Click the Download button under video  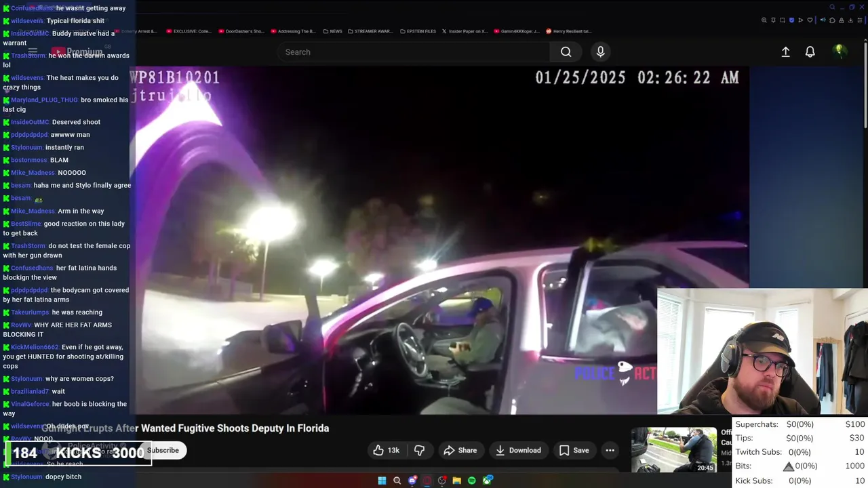(x=518, y=450)
